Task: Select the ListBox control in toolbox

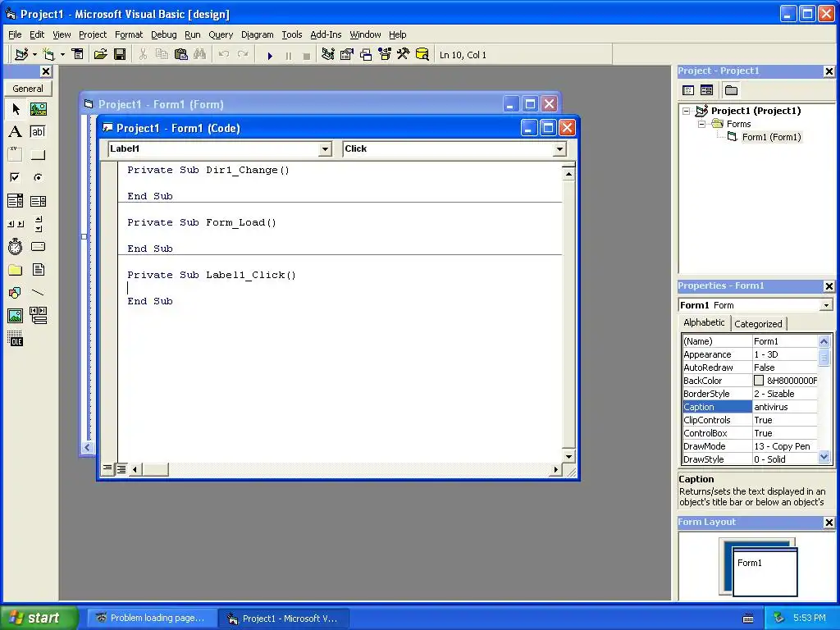Action: tap(38, 201)
